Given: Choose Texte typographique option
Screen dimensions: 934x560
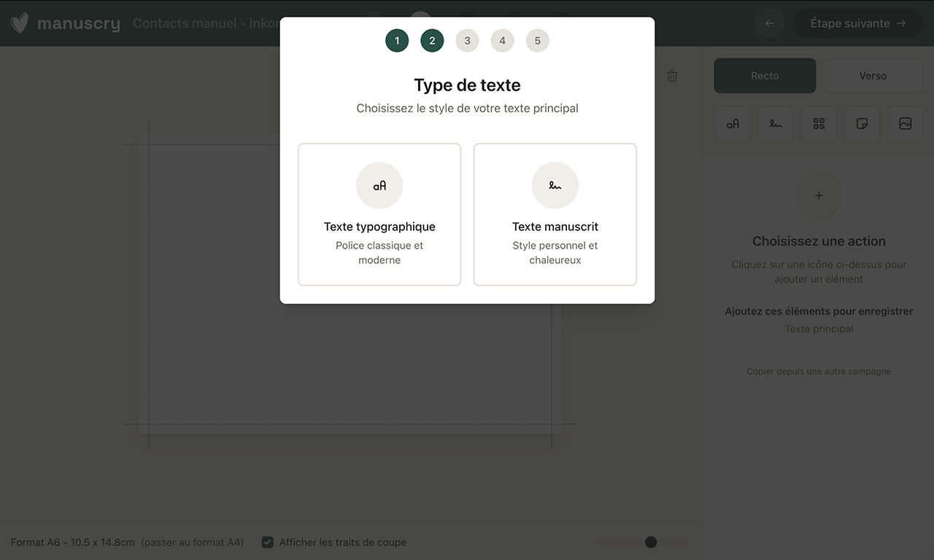Looking at the screenshot, I should [x=379, y=214].
